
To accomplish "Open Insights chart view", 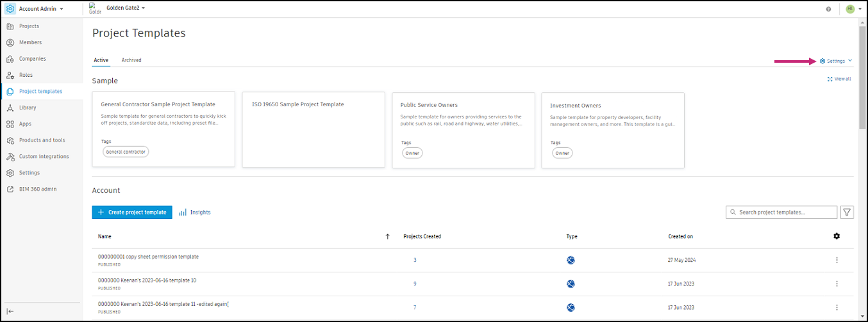I will 194,212.
